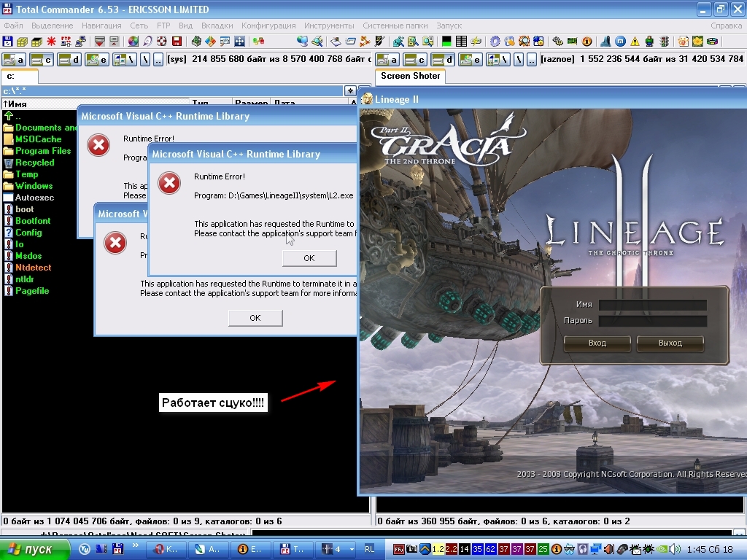
Task: Click the volume speaker tray icon
Action: tap(675, 549)
